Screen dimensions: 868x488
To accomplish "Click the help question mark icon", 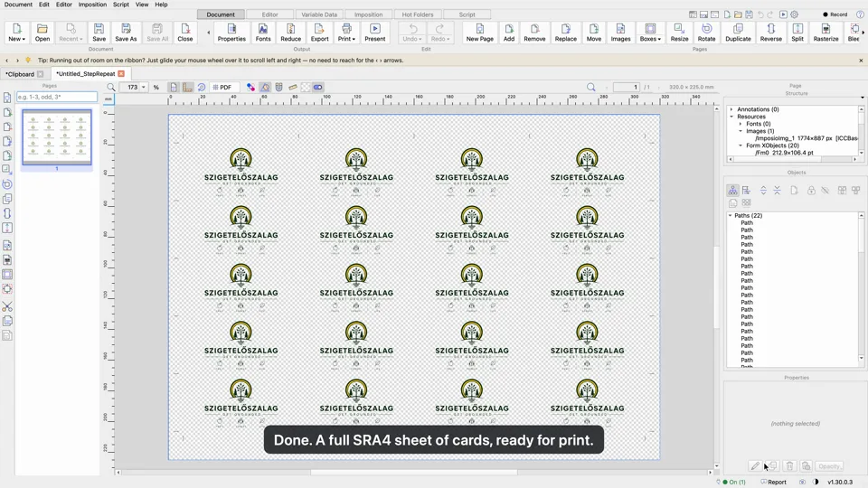I will coord(860,14).
